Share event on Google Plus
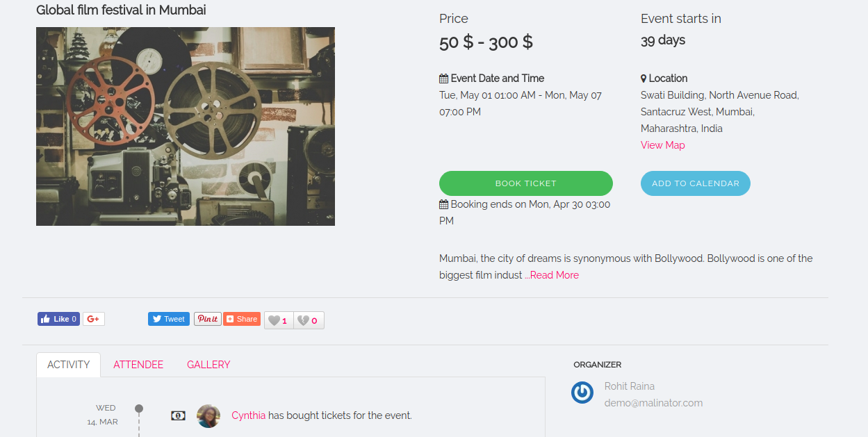Viewport: 868px width, 437px height. coord(94,319)
